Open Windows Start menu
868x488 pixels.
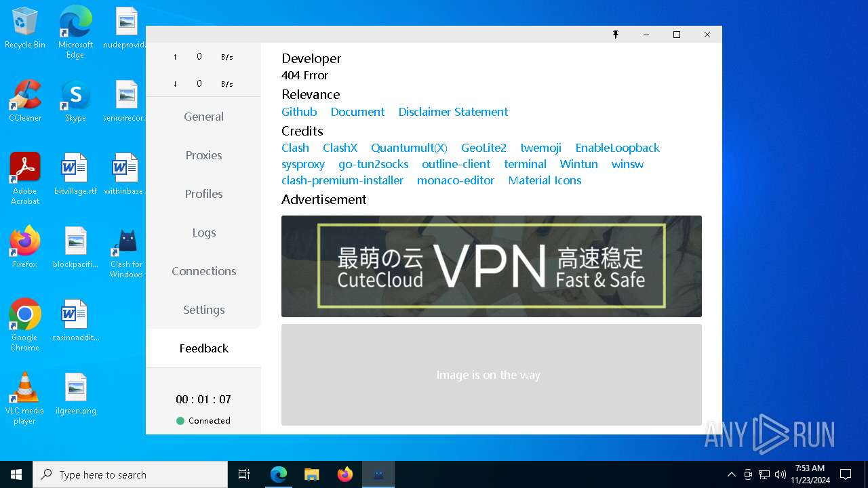(16, 474)
